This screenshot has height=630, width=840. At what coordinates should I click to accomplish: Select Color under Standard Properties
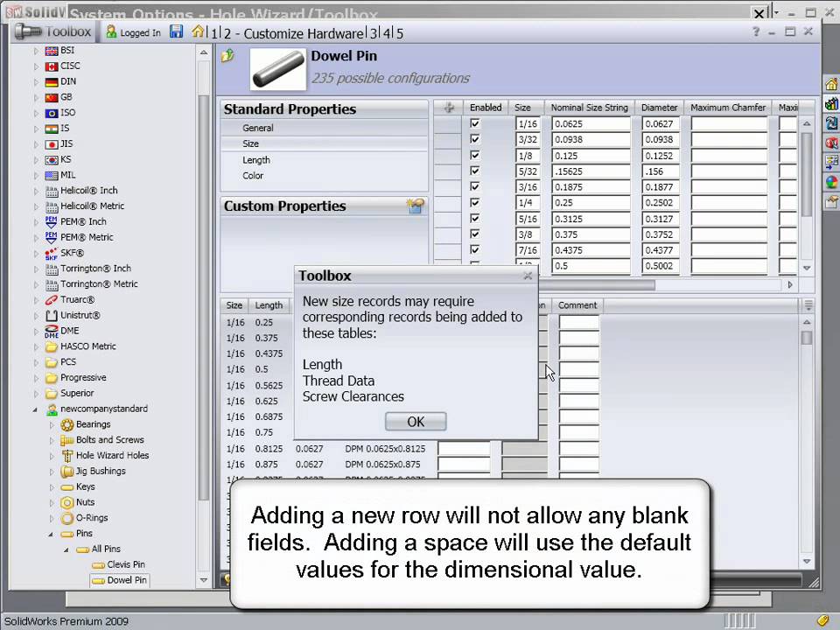point(253,176)
